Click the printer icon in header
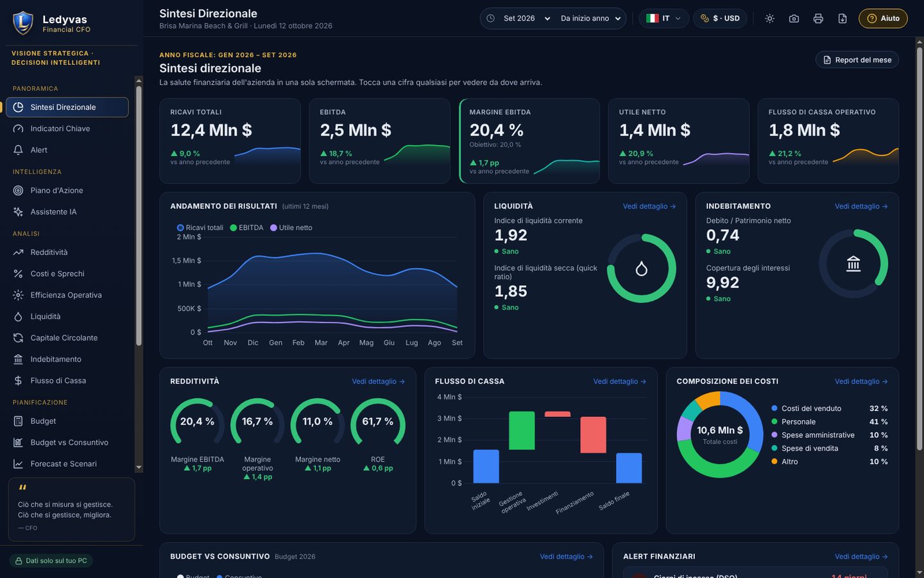This screenshot has height=578, width=924. pos(818,19)
